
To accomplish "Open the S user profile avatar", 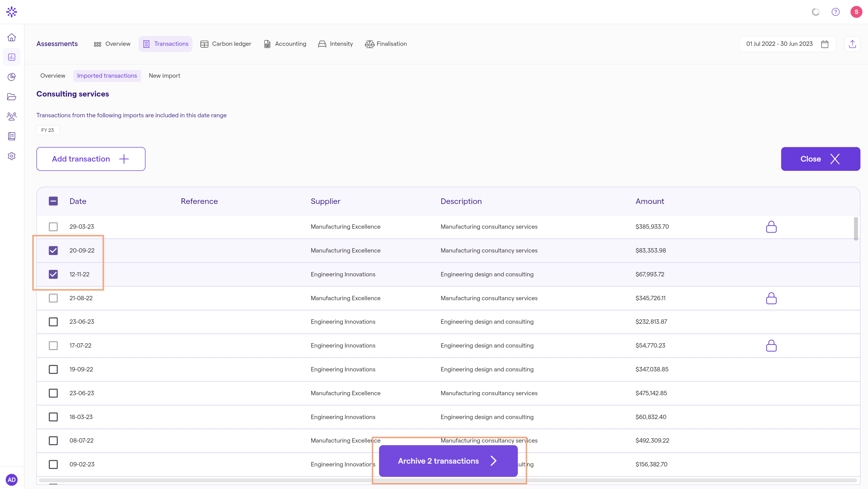I will tap(856, 12).
